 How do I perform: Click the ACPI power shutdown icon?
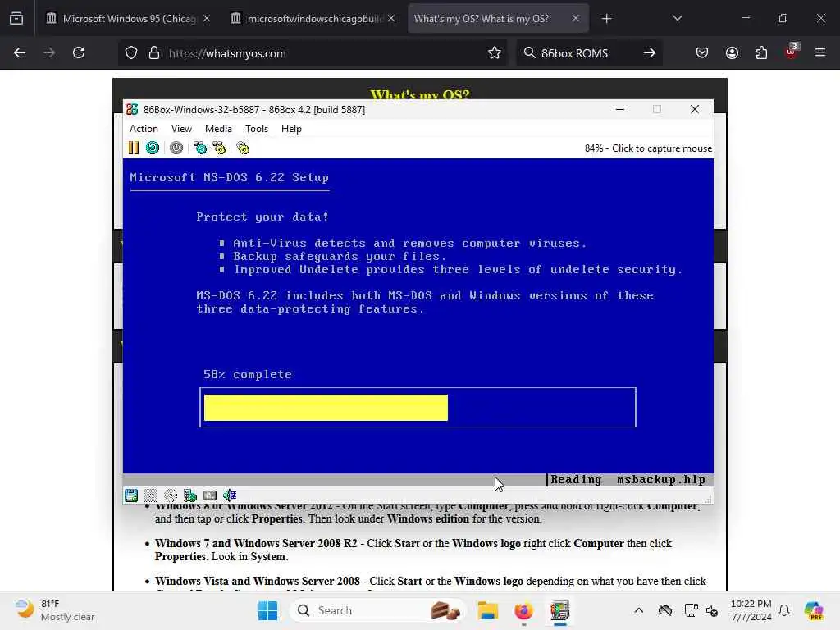coord(176,148)
